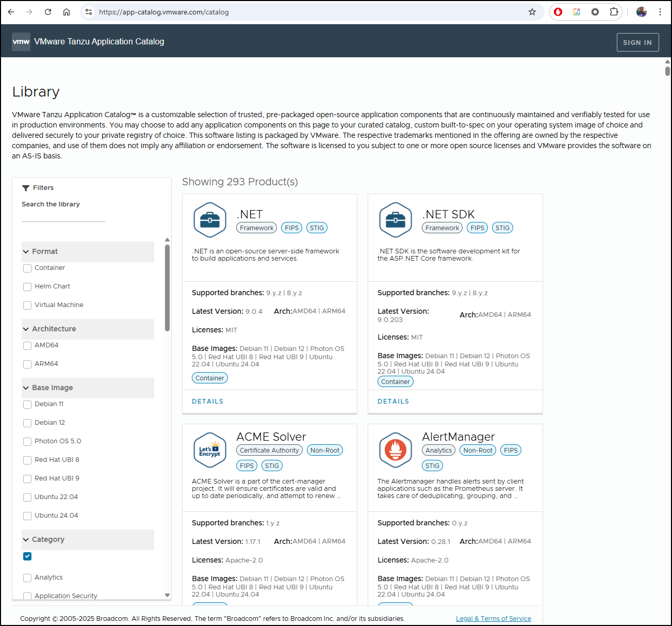Click the Non-Root tag on AlertManager card
This screenshot has height=626, width=672.
(478, 451)
